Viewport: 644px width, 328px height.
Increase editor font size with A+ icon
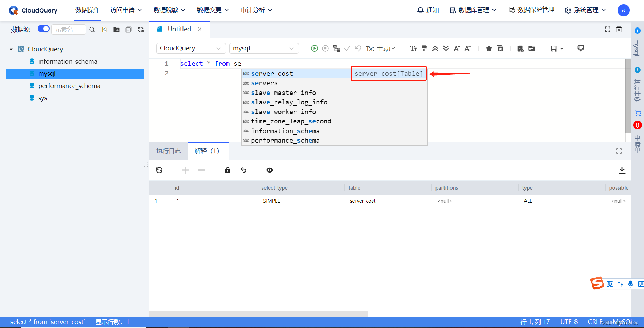pyautogui.click(x=457, y=48)
